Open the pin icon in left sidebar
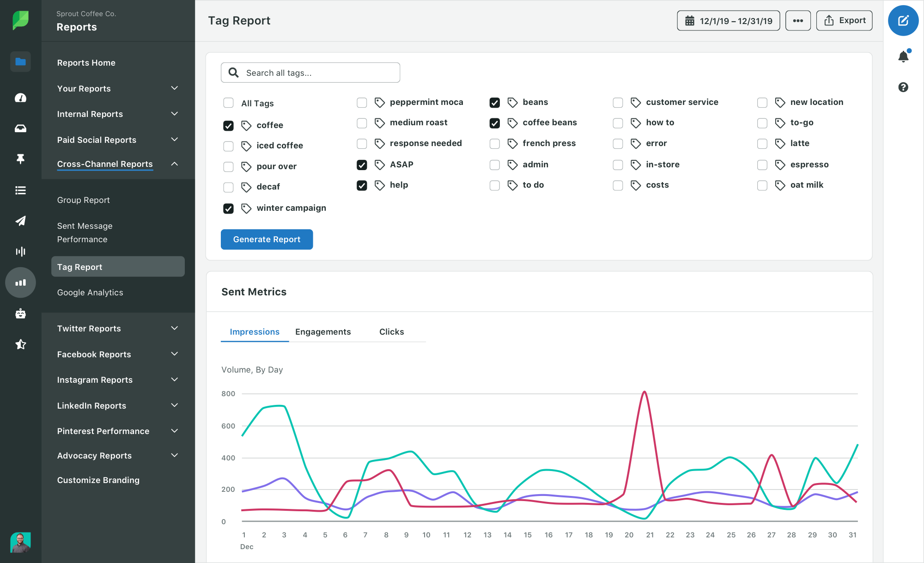This screenshot has height=563, width=924. [20, 159]
